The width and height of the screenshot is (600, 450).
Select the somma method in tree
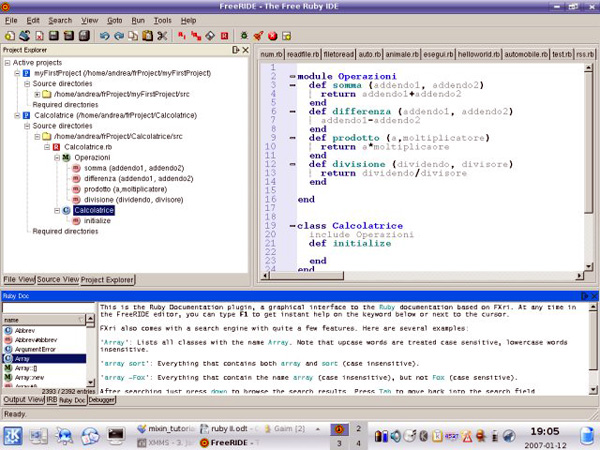[134, 168]
